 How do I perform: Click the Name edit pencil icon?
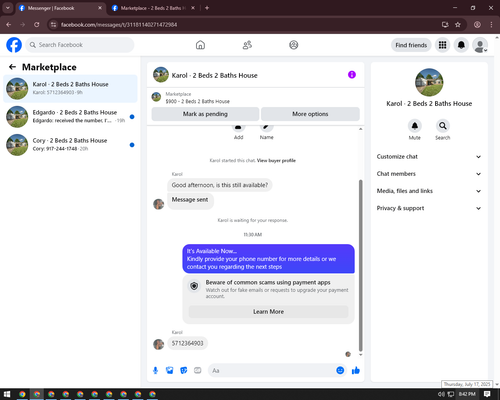point(266,127)
